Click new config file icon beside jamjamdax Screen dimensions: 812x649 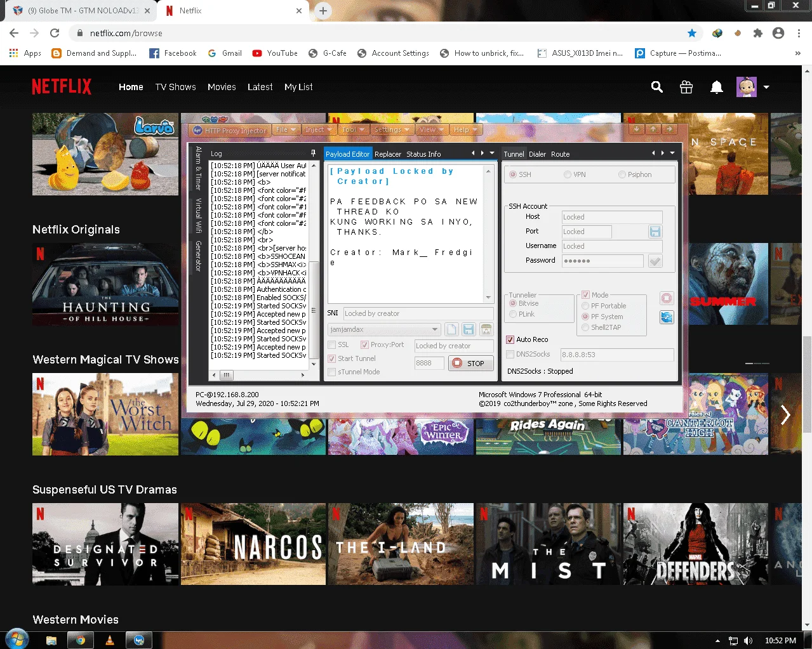451,329
